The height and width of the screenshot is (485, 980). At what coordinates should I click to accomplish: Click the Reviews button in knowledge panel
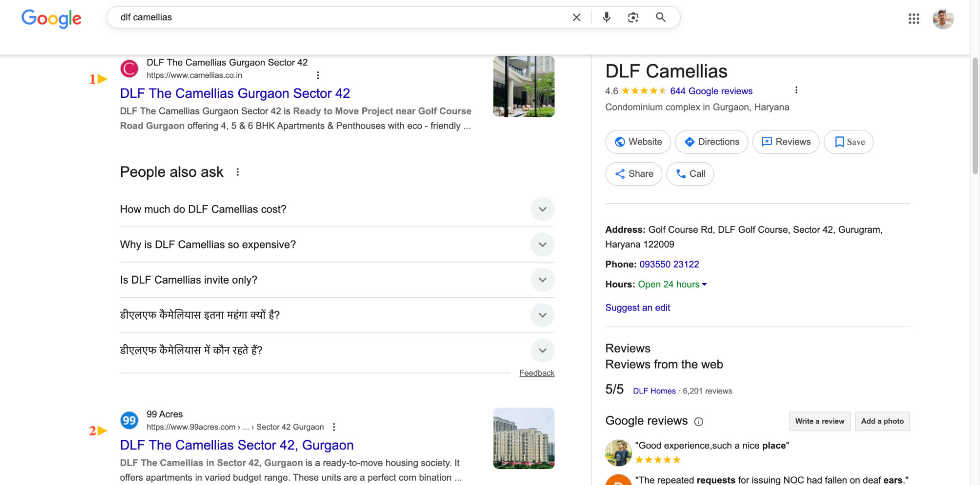(x=786, y=142)
